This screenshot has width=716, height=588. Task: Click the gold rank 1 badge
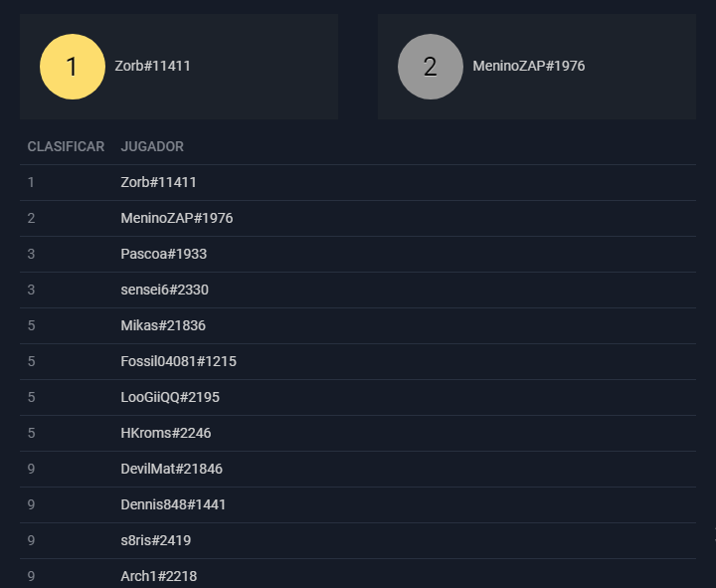(x=73, y=67)
